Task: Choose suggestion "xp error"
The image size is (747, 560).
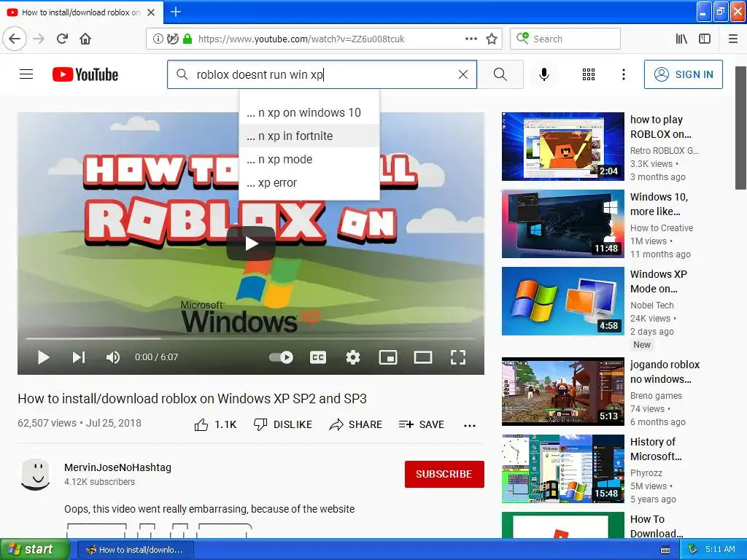Action: (x=309, y=183)
